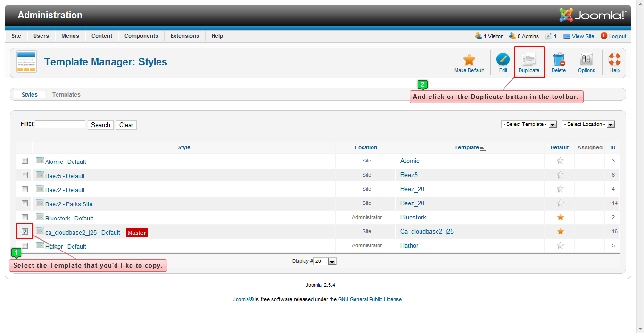The image size is (644, 333).
Task: Click the Admins user icon
Action: pyautogui.click(x=512, y=36)
